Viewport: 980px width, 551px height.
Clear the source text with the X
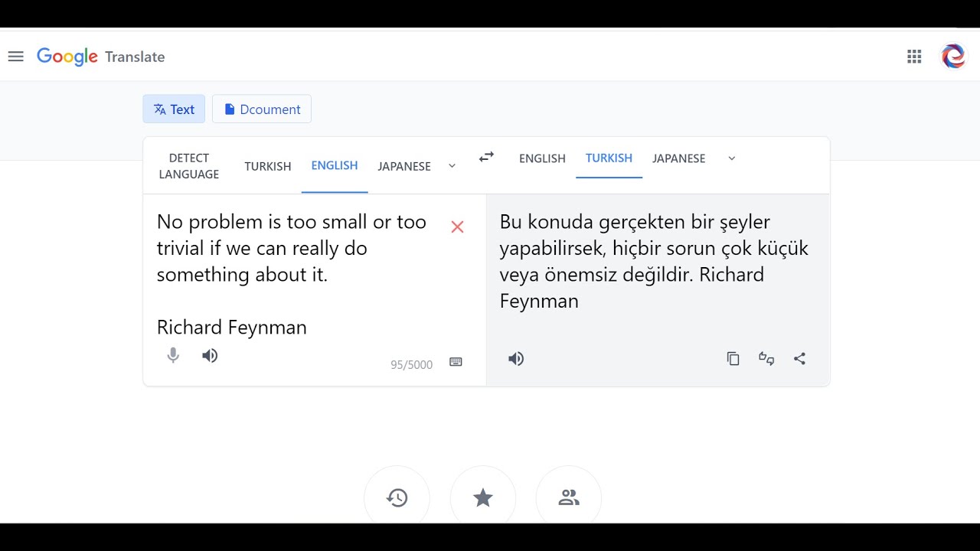(x=457, y=227)
